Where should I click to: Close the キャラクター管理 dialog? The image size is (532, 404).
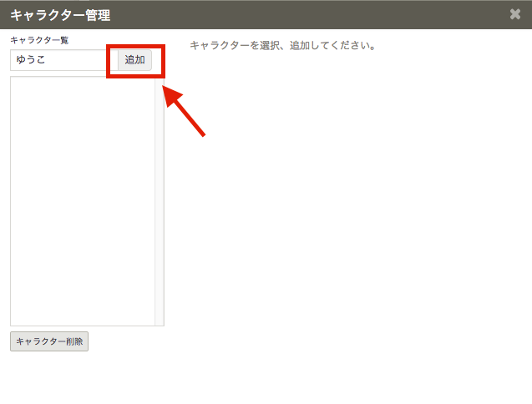click(515, 14)
